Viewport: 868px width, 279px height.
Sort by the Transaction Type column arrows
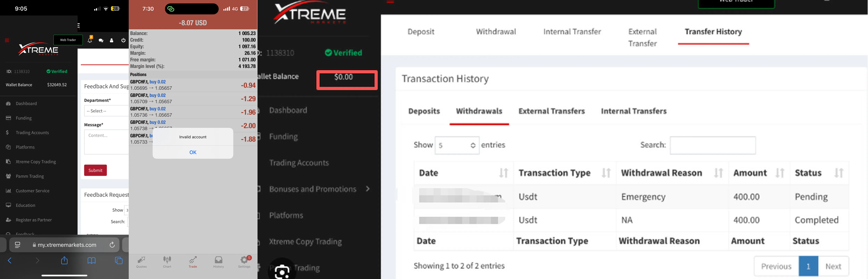coord(606,173)
